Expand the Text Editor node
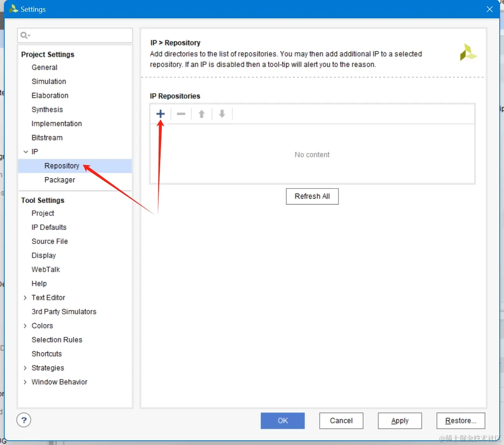This screenshot has width=504, height=445. pos(25,298)
